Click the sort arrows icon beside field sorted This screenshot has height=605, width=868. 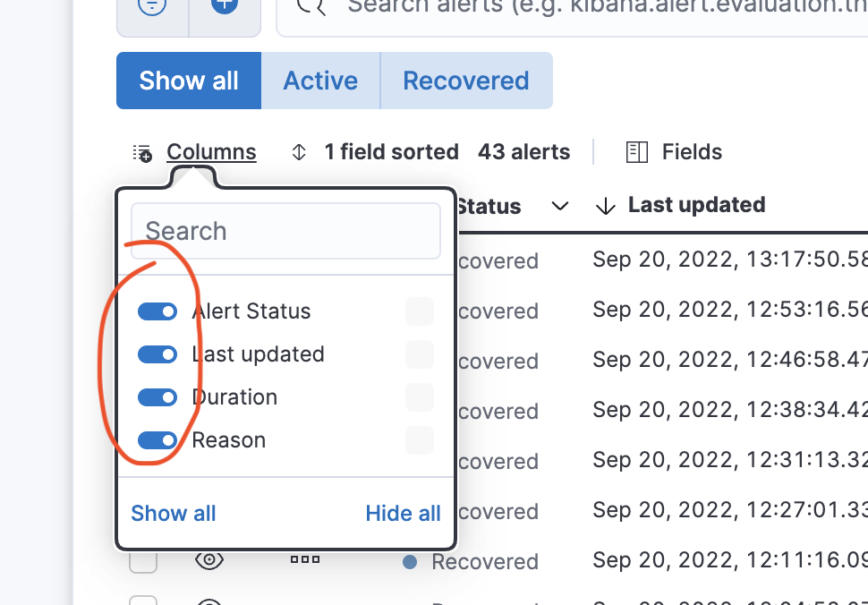coord(299,152)
